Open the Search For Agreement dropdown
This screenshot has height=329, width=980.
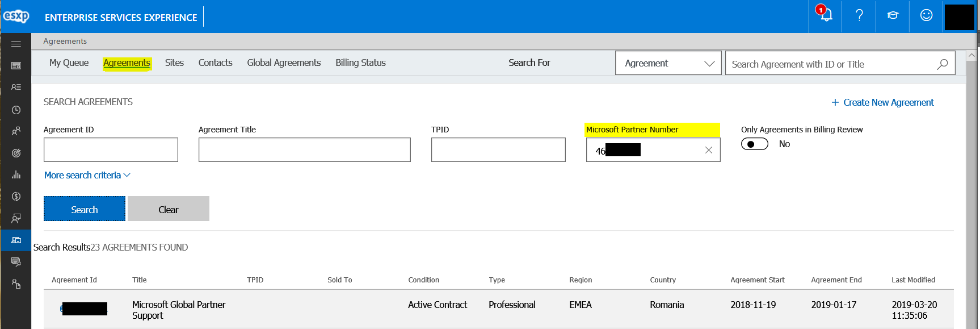pos(668,63)
